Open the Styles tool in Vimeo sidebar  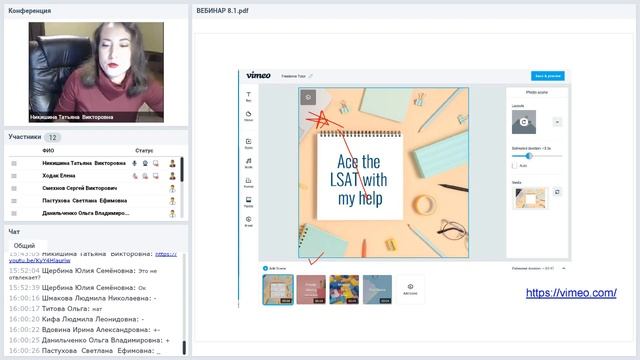pos(248,143)
